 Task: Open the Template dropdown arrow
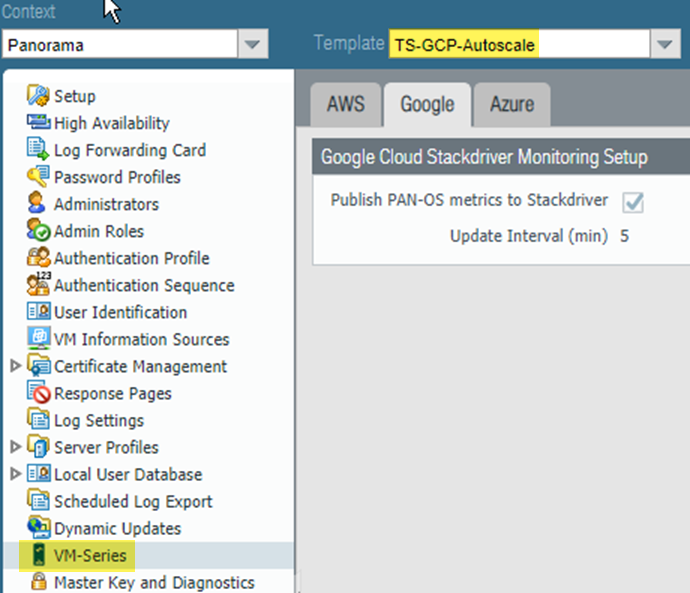(664, 44)
